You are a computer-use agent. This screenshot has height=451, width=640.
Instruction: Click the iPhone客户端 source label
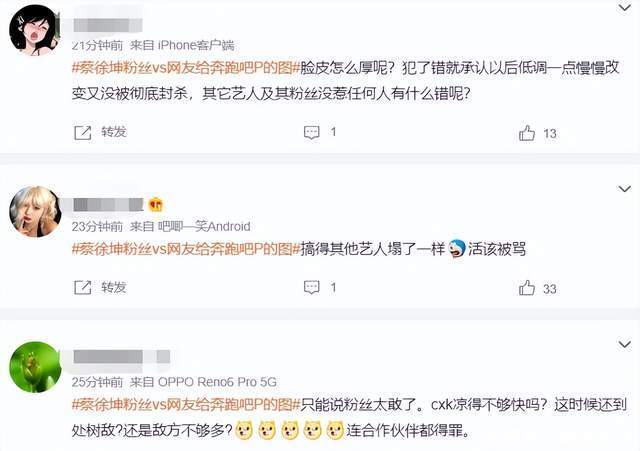pos(196,45)
